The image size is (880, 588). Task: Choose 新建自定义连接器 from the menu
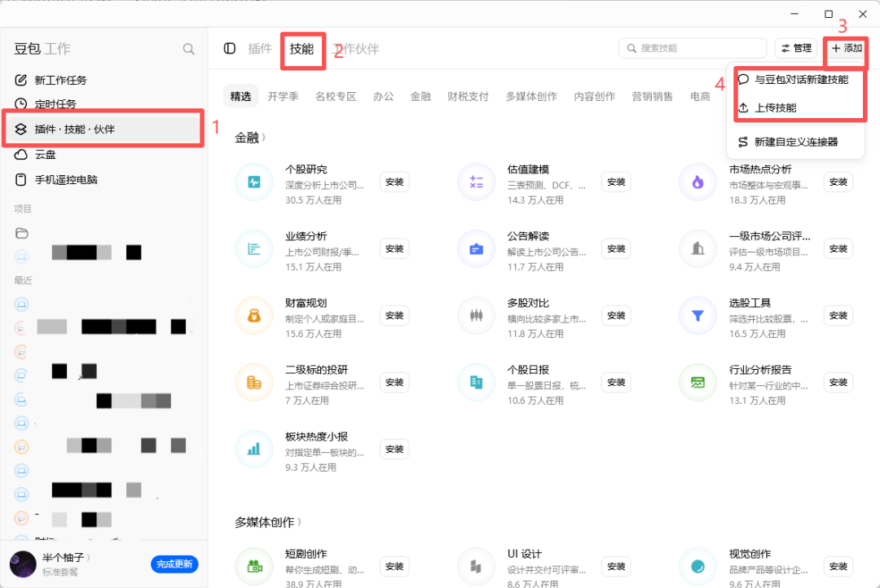[795, 142]
